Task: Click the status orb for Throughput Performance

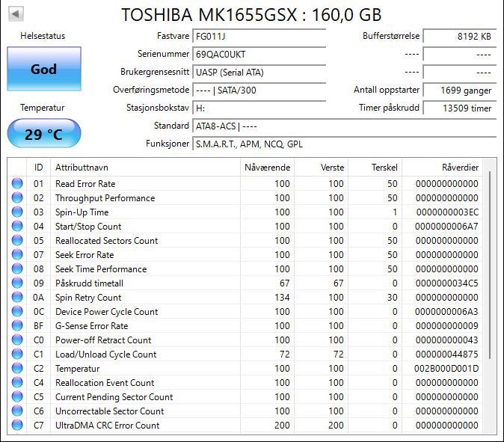Action: click(17, 197)
